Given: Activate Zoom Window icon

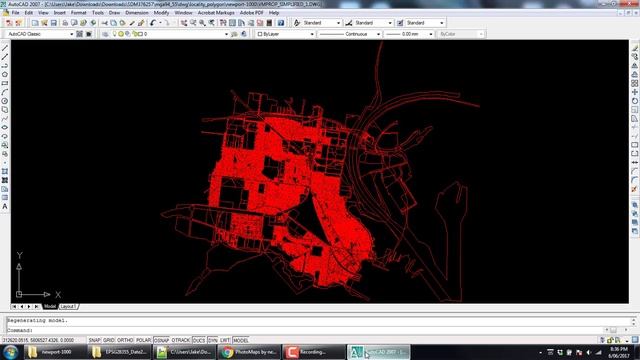Looking at the screenshot, I should (202, 23).
